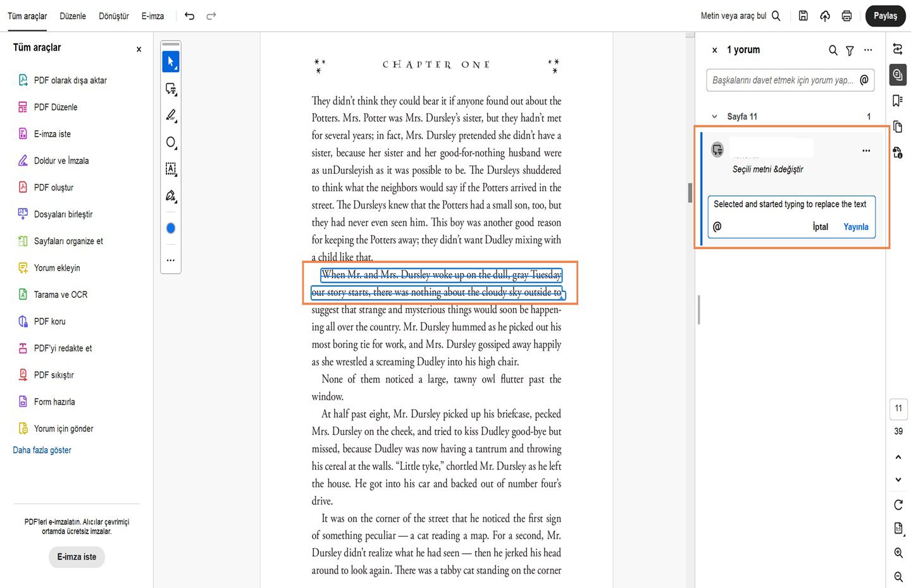911x588 pixels.
Task: Open the Tüm araçlar menu
Action: click(x=27, y=16)
